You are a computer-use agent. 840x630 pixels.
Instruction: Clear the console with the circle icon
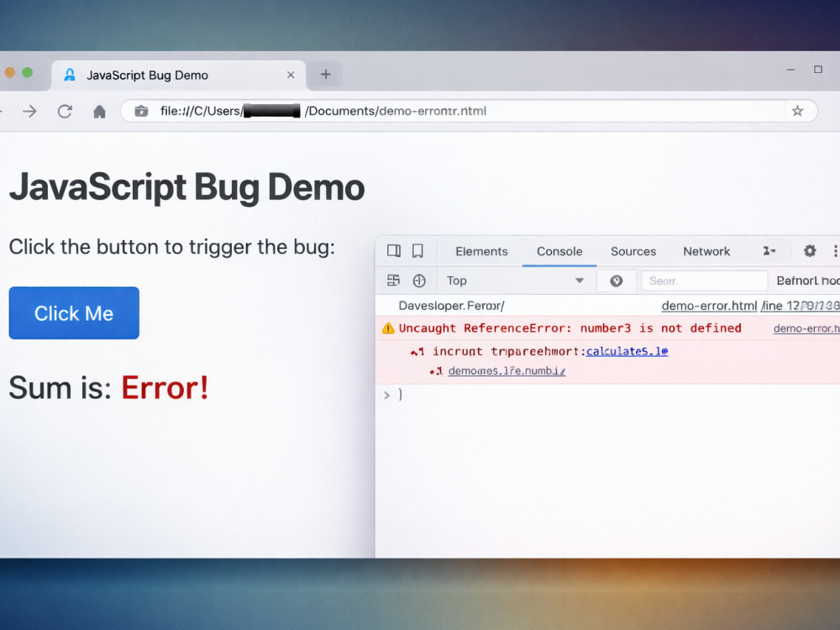point(419,281)
